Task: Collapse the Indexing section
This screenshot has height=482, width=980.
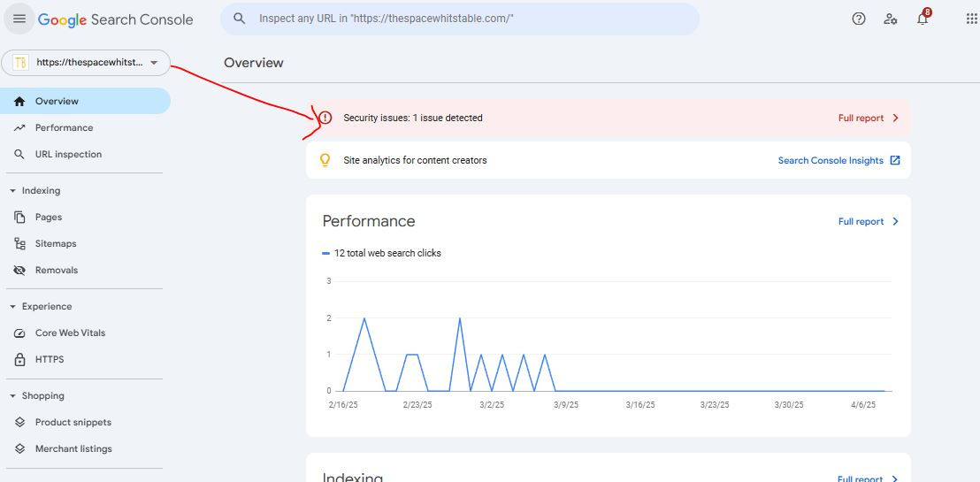Action: pyautogui.click(x=12, y=191)
